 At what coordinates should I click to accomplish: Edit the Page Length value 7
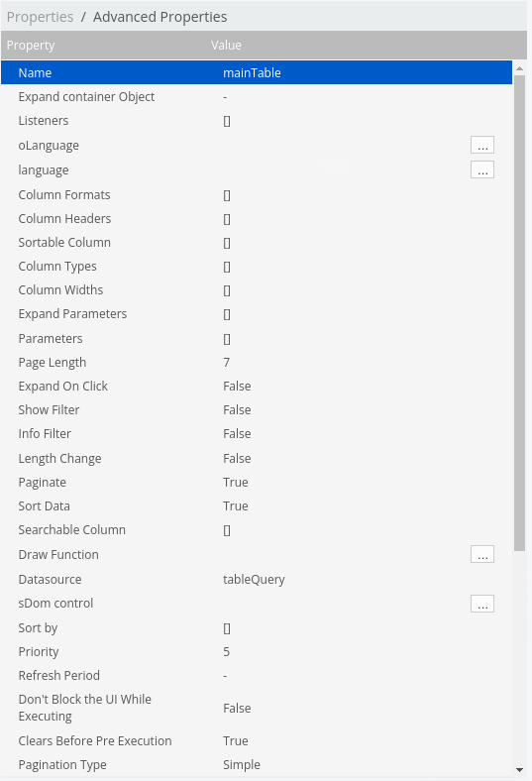click(227, 362)
